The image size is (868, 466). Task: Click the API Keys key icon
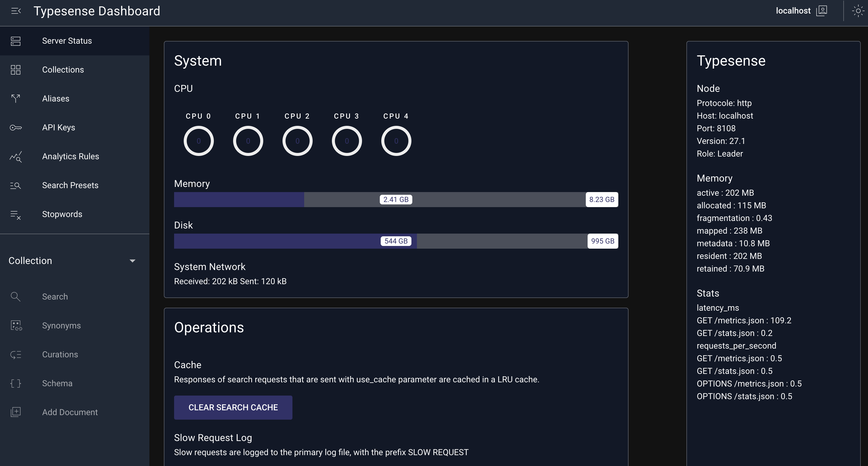click(x=15, y=128)
